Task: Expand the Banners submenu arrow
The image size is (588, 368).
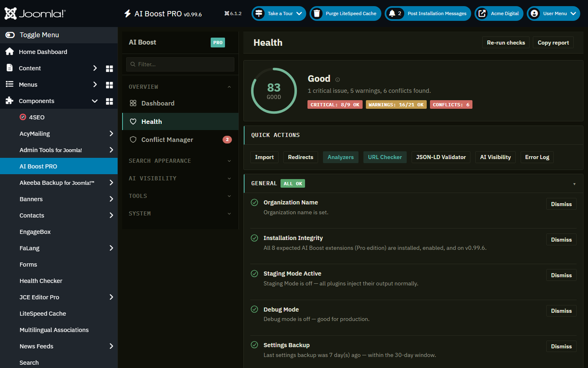Action: [x=111, y=199]
